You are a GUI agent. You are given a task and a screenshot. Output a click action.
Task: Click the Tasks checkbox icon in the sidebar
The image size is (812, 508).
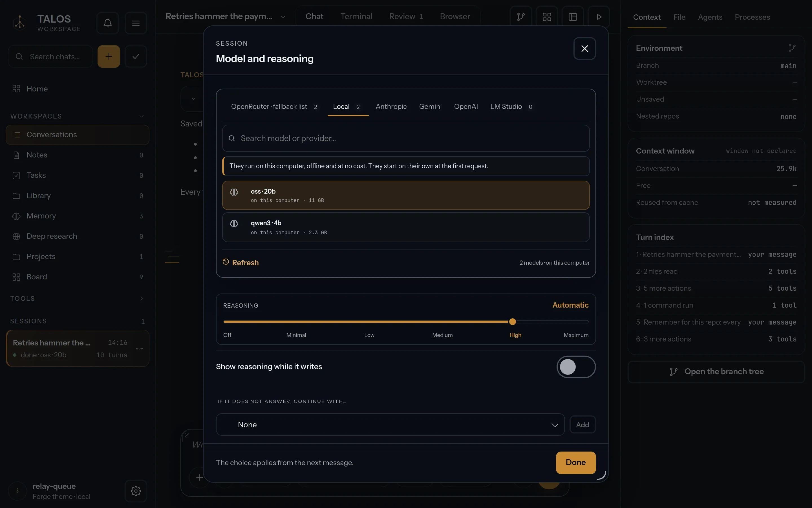pos(16,175)
